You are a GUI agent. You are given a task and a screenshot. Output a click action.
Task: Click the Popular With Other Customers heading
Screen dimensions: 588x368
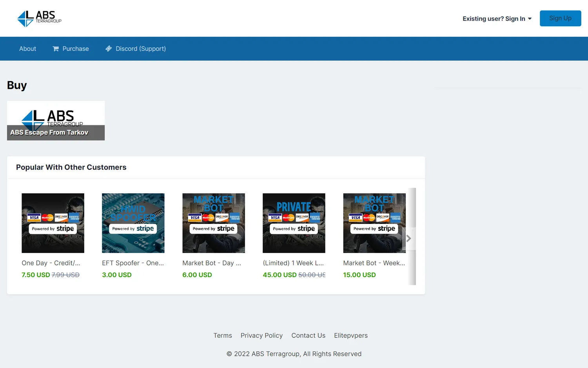pyautogui.click(x=71, y=167)
